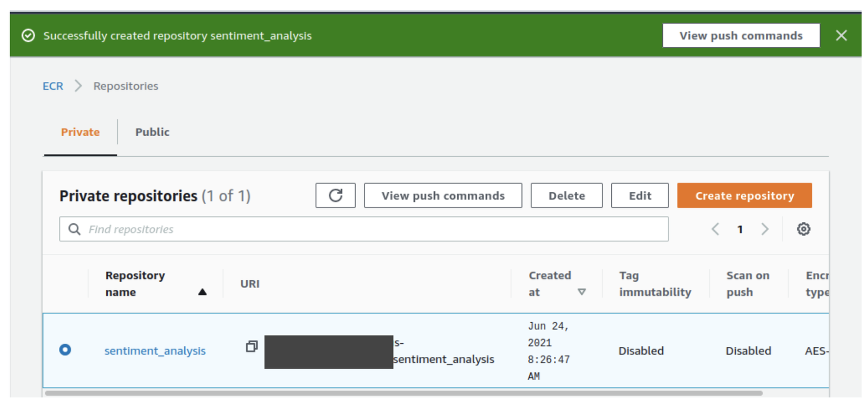Click the horizontal table scrollbar
868x410 pixels.
point(403,393)
